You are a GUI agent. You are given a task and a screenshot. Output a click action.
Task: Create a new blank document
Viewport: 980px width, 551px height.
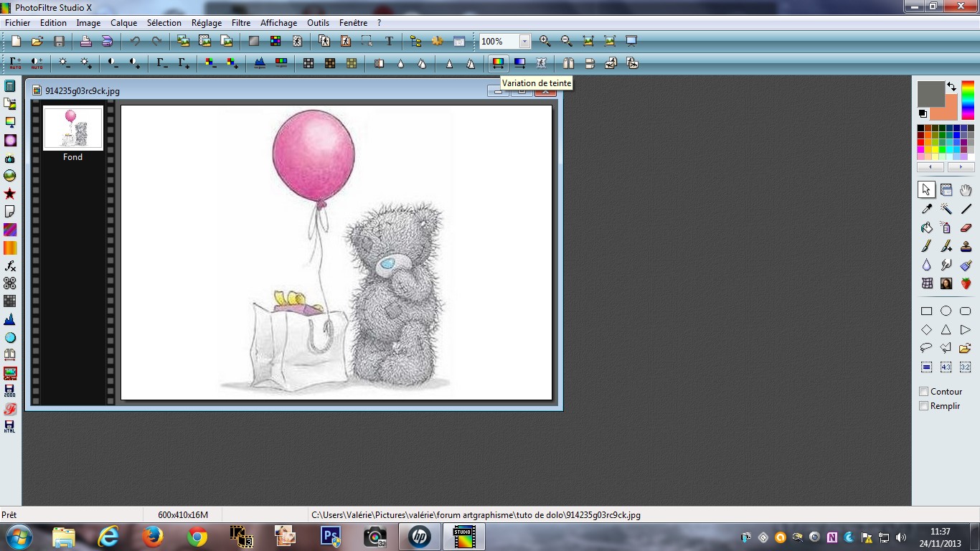pos(16,42)
